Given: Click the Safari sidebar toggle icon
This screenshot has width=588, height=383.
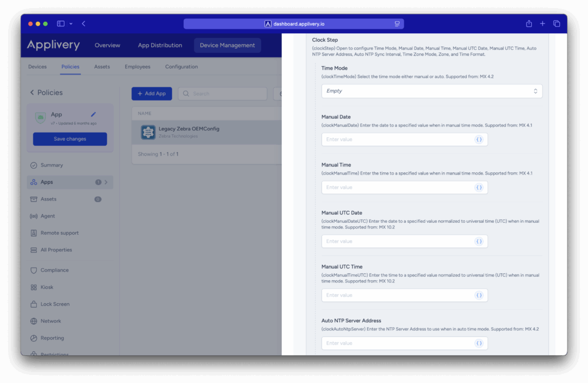Looking at the screenshot, I should (61, 24).
